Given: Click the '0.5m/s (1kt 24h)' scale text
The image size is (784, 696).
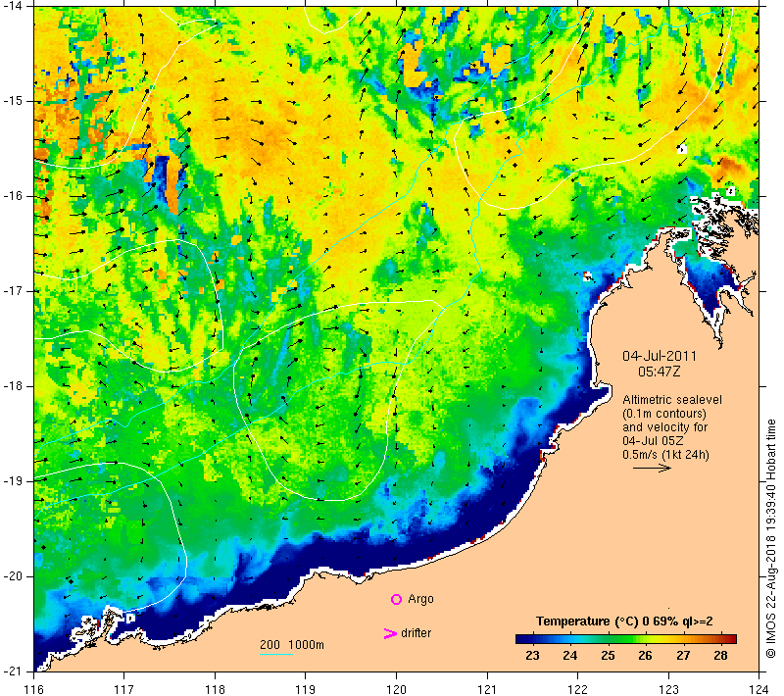Looking at the screenshot, I should click(x=665, y=455).
